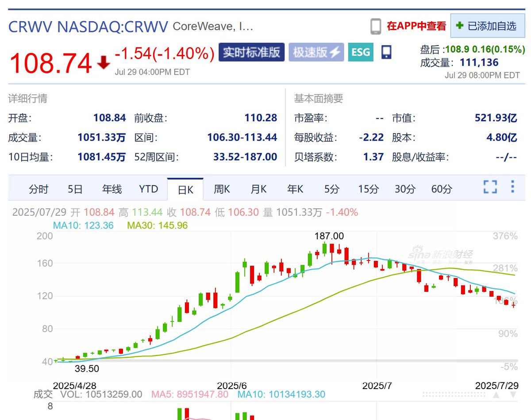Screen dimensions: 531x420
Task: Click the after-hours volume 111,136
Action: point(479,63)
